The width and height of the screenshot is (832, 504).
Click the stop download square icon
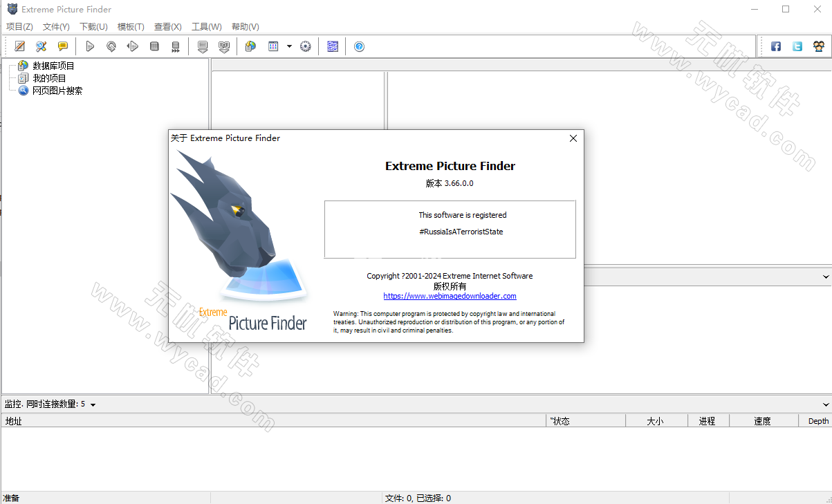(x=154, y=46)
